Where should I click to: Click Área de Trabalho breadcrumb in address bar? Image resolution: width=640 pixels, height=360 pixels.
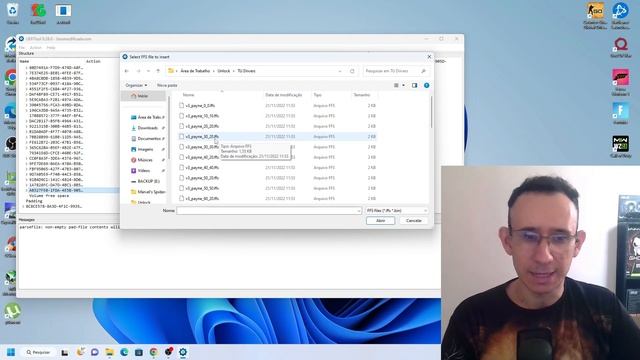point(195,71)
